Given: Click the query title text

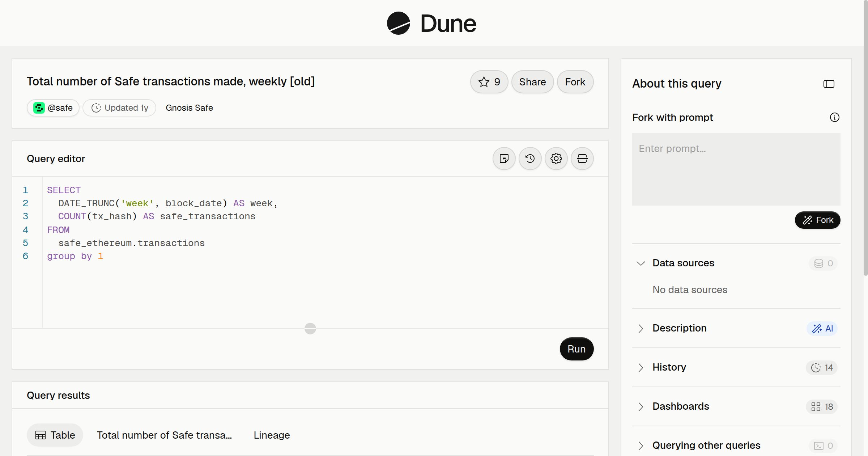Looking at the screenshot, I should (171, 81).
